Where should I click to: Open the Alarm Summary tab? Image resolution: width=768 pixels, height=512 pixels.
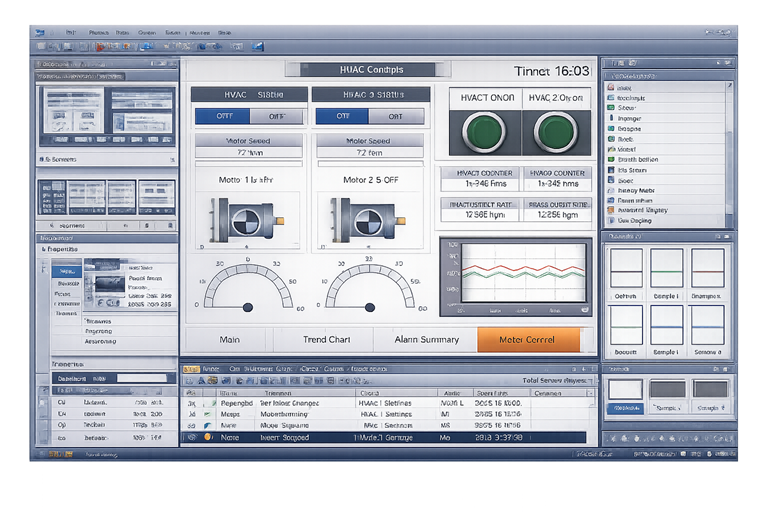tap(426, 340)
